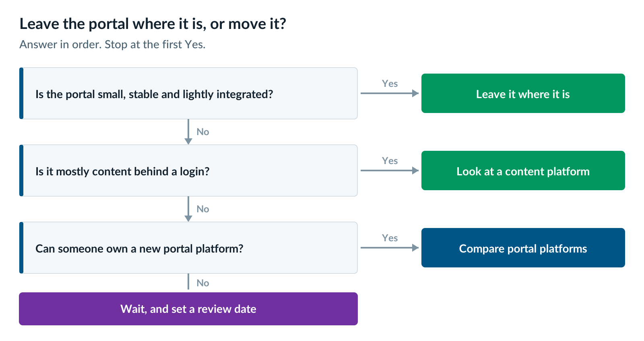The image size is (644, 341).
Task: Click the 'Leave it where it is' box
Action: tap(523, 93)
